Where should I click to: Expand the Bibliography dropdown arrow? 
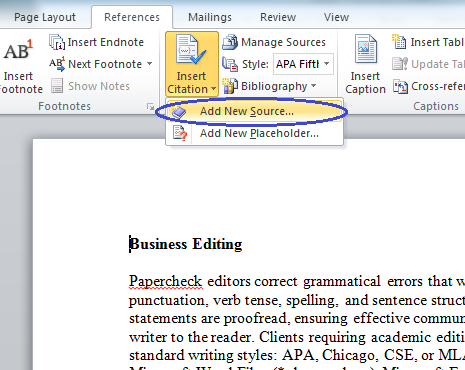click(313, 86)
